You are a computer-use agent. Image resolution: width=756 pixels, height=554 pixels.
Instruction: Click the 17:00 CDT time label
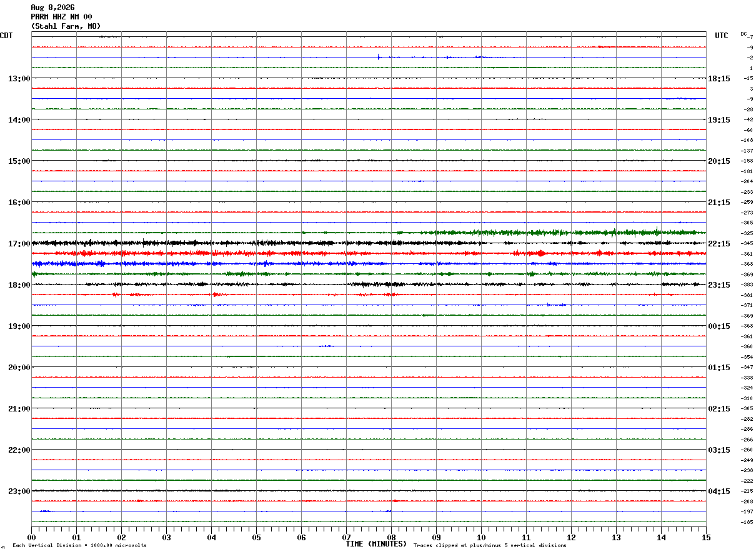[x=19, y=243]
